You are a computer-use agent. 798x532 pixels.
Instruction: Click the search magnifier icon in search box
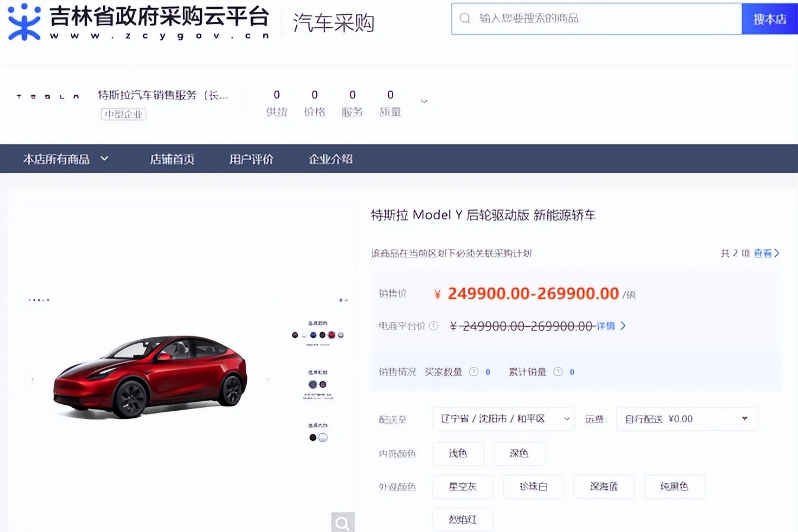click(x=465, y=18)
